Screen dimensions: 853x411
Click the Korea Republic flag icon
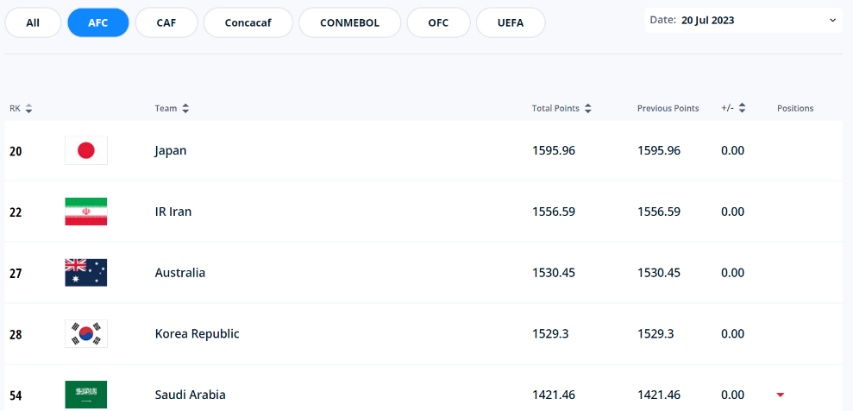coord(86,333)
